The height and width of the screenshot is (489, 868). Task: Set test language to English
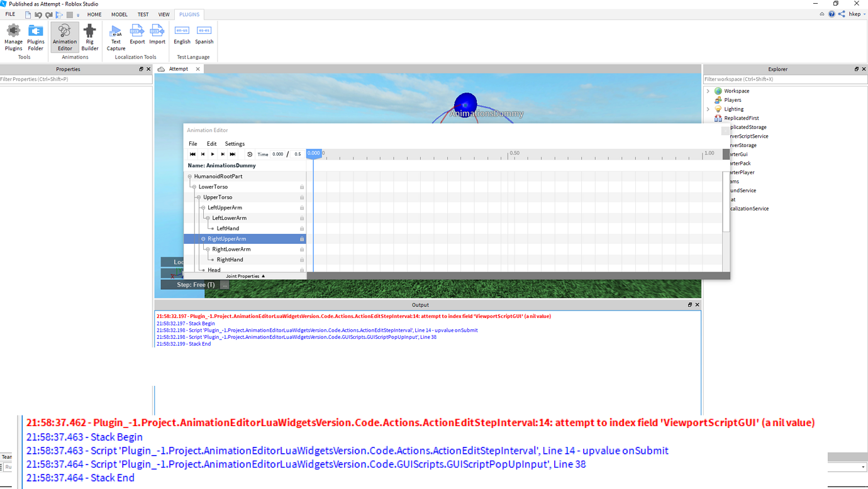[182, 35]
